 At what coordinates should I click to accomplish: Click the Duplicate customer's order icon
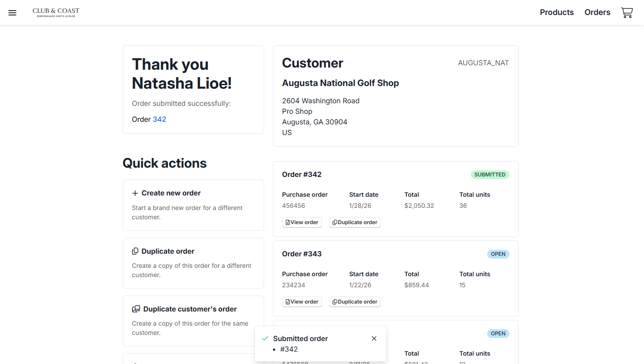click(x=136, y=309)
